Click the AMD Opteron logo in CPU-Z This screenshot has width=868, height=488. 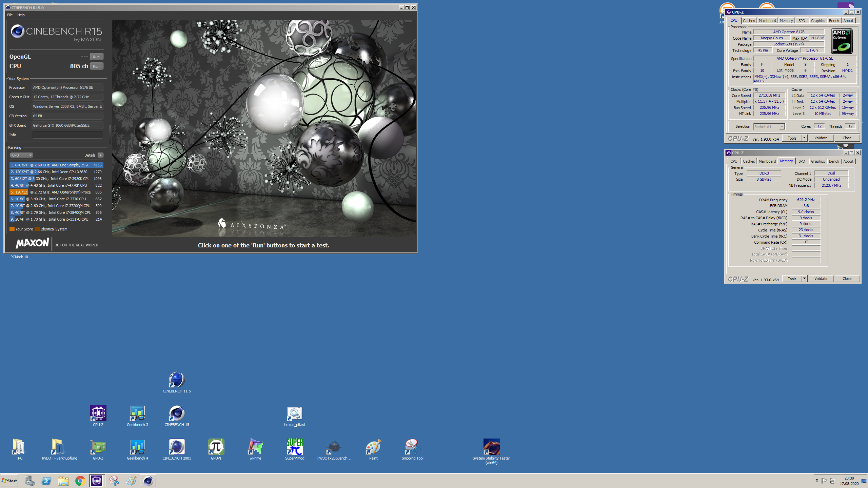(842, 41)
